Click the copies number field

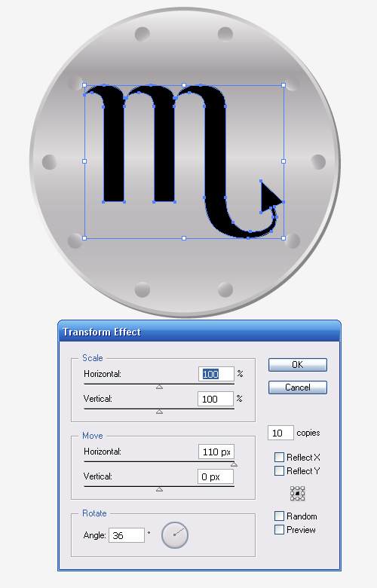point(280,433)
